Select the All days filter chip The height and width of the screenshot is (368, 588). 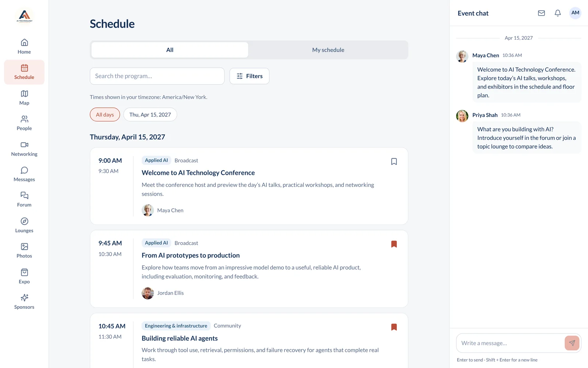pos(105,114)
